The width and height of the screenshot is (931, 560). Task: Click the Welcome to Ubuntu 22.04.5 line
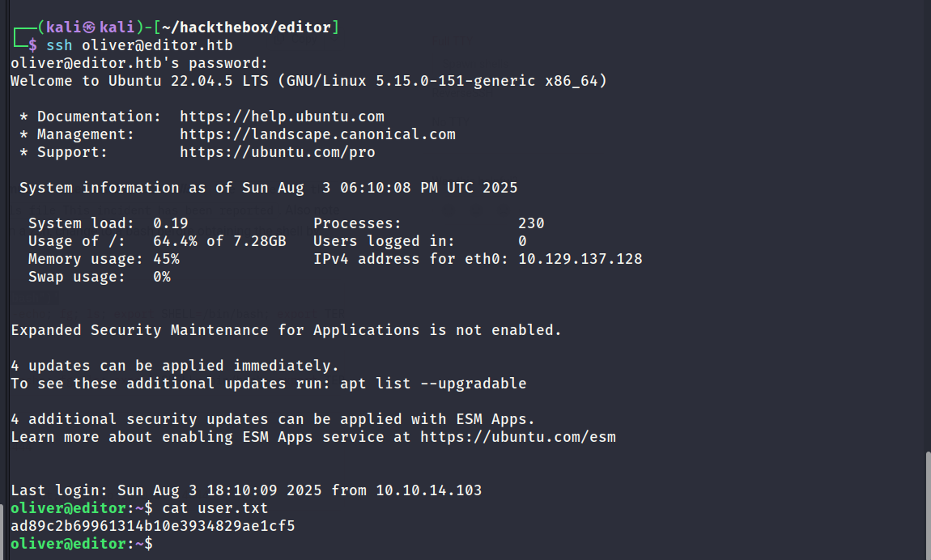click(x=308, y=81)
